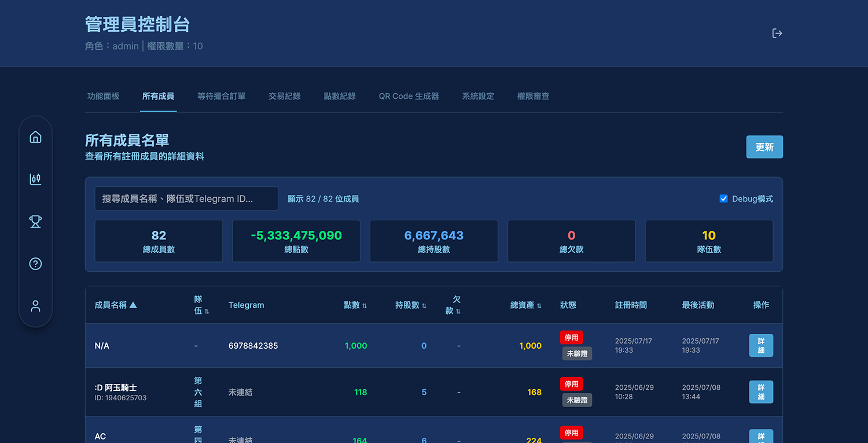Sort by 總資產 column header

point(526,305)
